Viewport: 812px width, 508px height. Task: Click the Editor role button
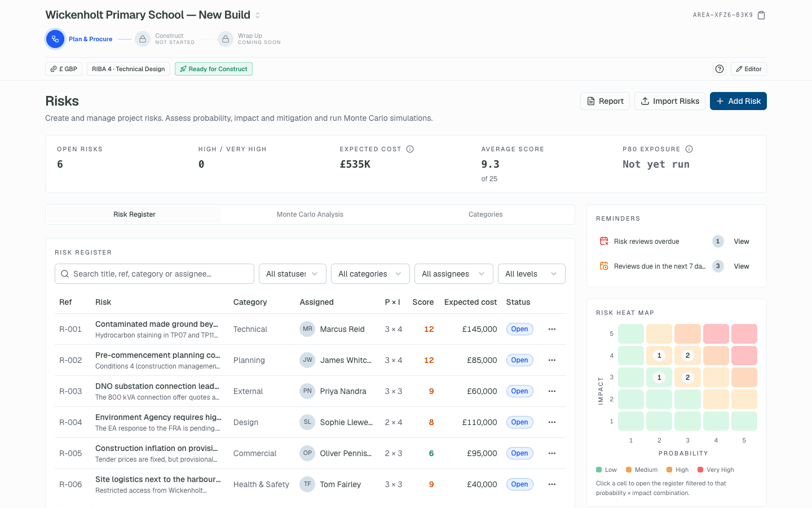point(749,69)
